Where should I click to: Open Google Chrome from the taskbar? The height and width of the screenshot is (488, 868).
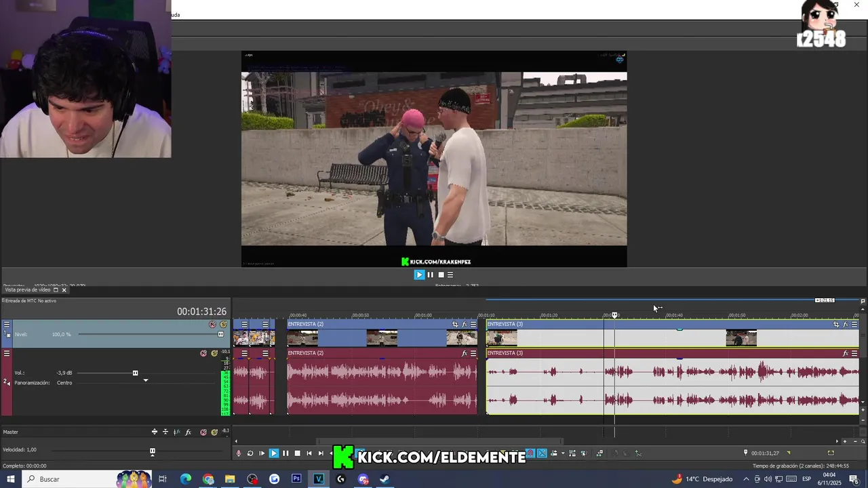208,479
